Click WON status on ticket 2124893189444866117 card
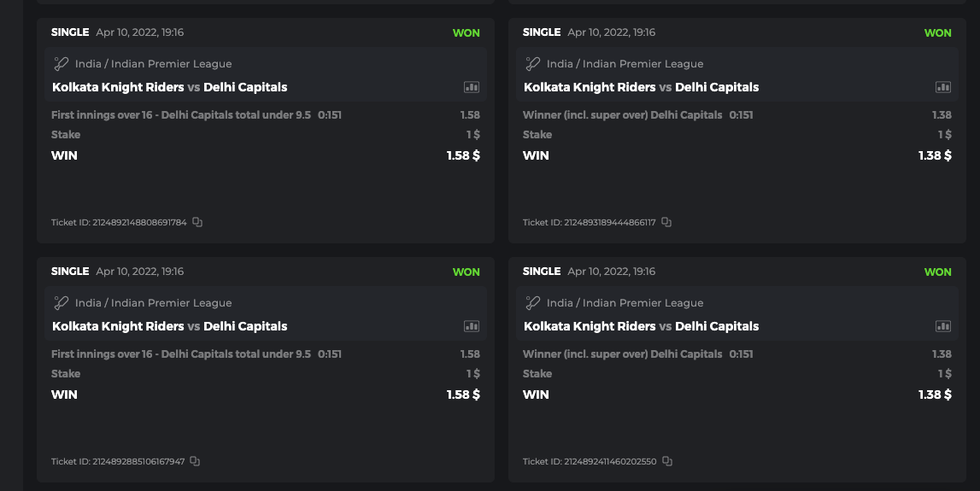This screenshot has width=980, height=491. (937, 32)
